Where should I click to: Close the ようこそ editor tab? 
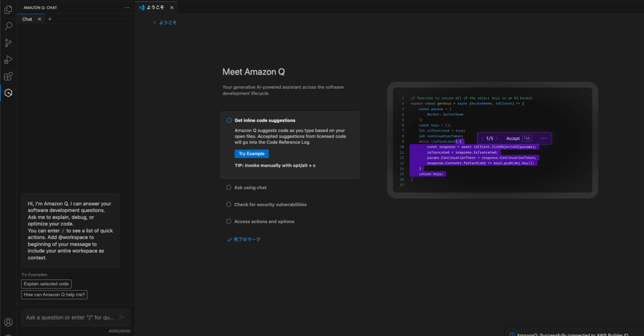pyautogui.click(x=172, y=8)
